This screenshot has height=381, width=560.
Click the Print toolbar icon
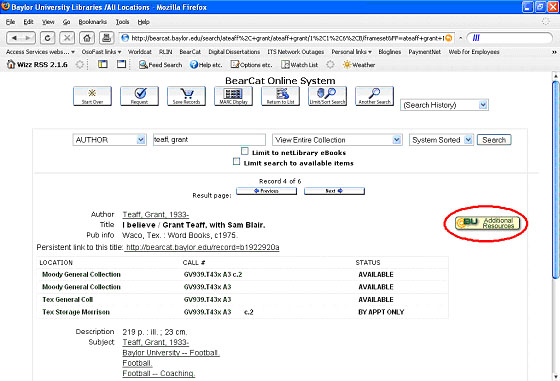point(106,37)
